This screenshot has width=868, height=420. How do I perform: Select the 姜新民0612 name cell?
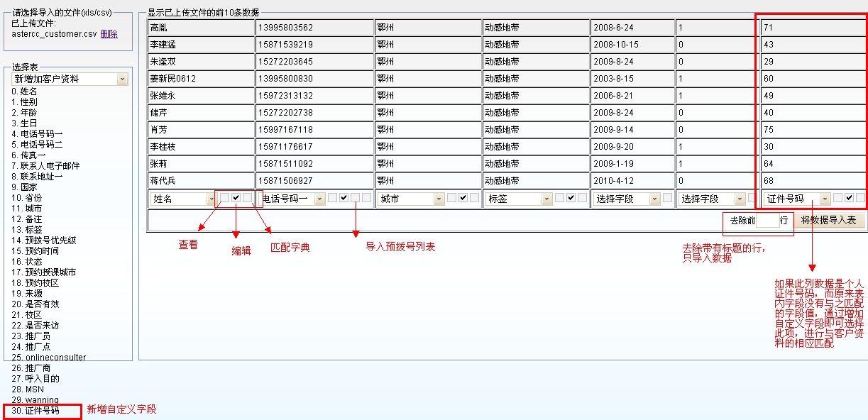[201, 79]
